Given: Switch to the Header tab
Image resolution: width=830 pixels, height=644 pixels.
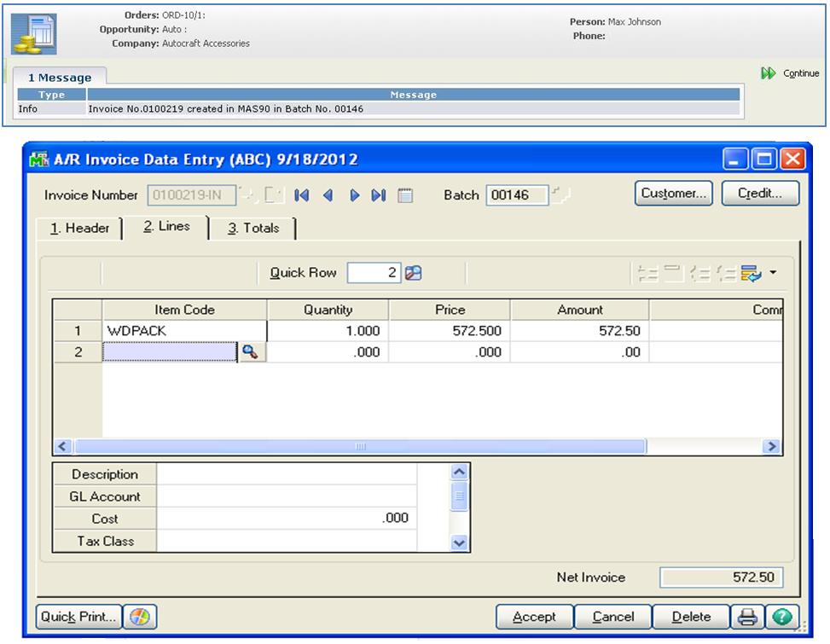Looking at the screenshot, I should coord(79,229).
